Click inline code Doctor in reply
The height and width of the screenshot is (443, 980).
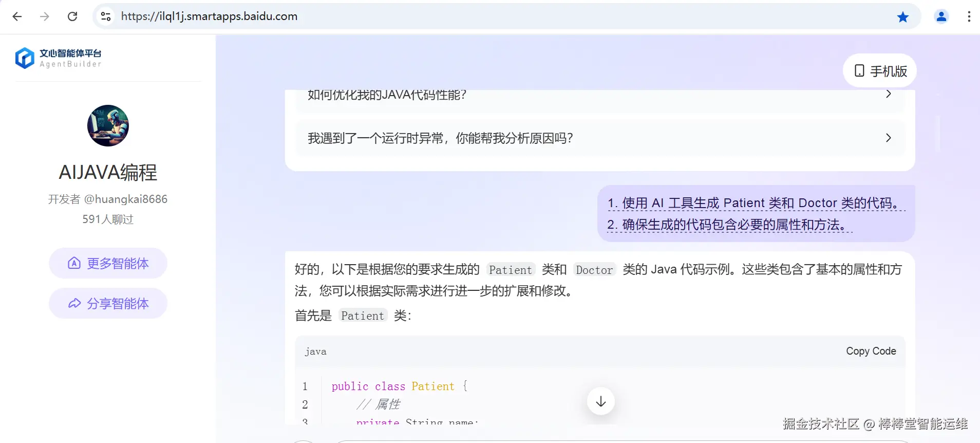pos(594,270)
